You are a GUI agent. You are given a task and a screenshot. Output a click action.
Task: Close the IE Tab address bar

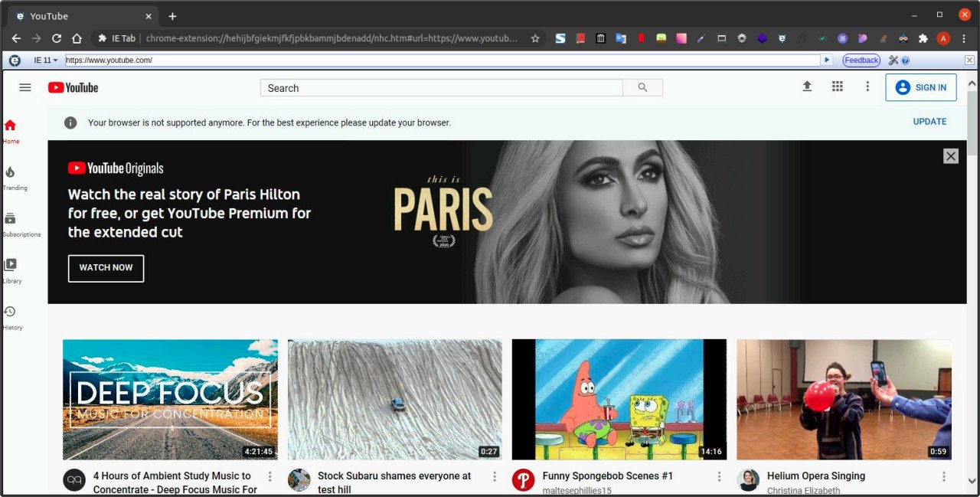pos(969,60)
